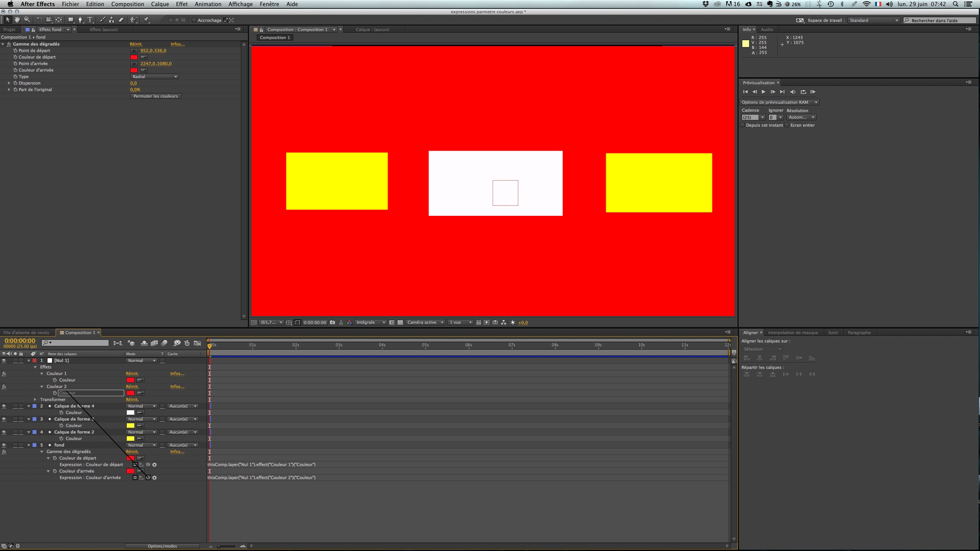Click Réinit. for Gamme des dégradés effect

(136, 44)
